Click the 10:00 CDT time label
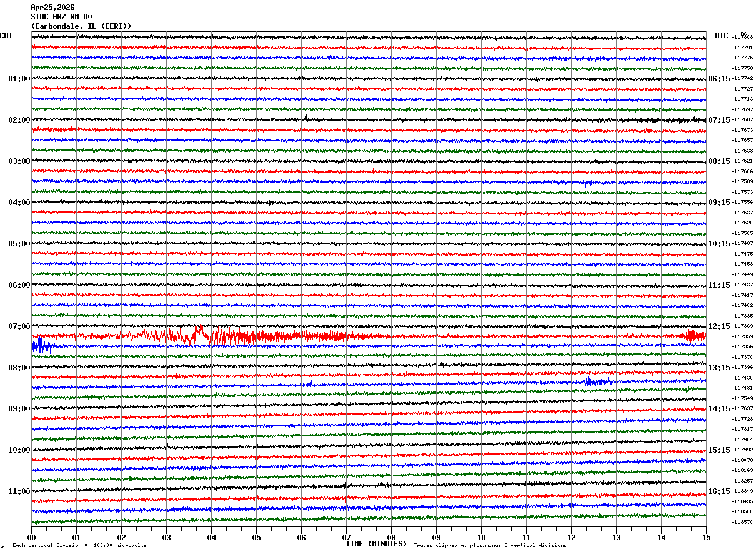The image size is (756, 554). (19, 450)
